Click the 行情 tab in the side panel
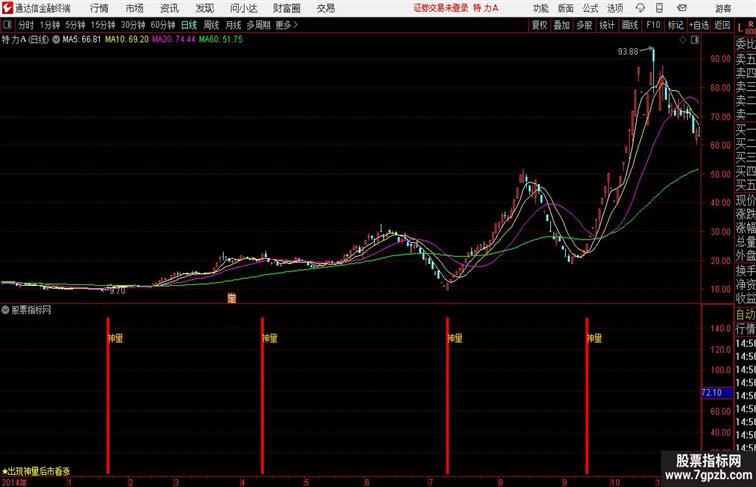756x487 pixels. point(745,329)
